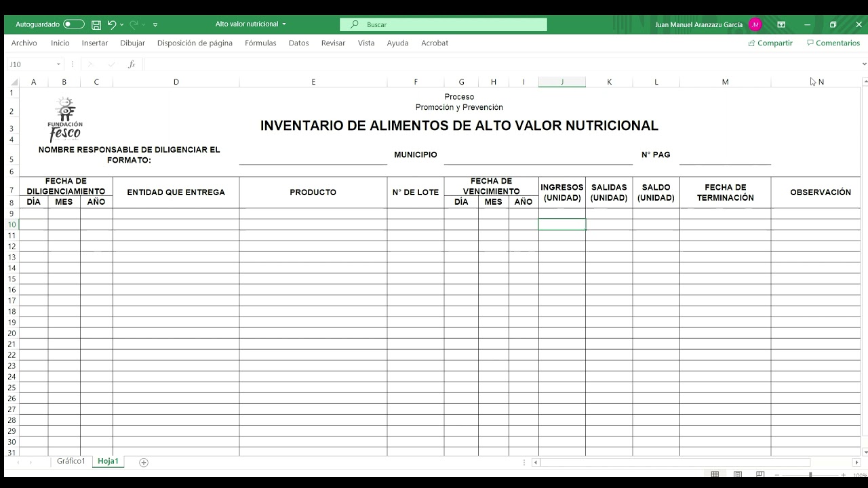Open the Datos ribbon tab

tap(299, 43)
